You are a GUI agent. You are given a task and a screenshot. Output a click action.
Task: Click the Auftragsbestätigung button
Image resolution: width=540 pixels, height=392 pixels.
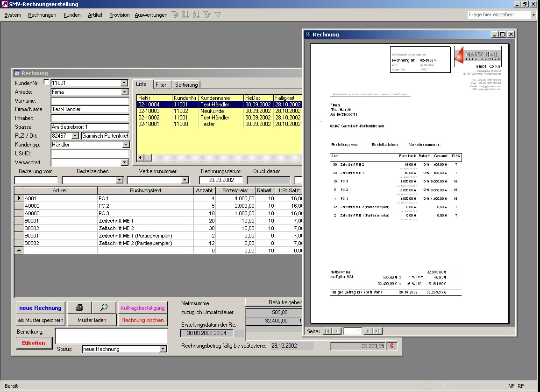click(142, 308)
